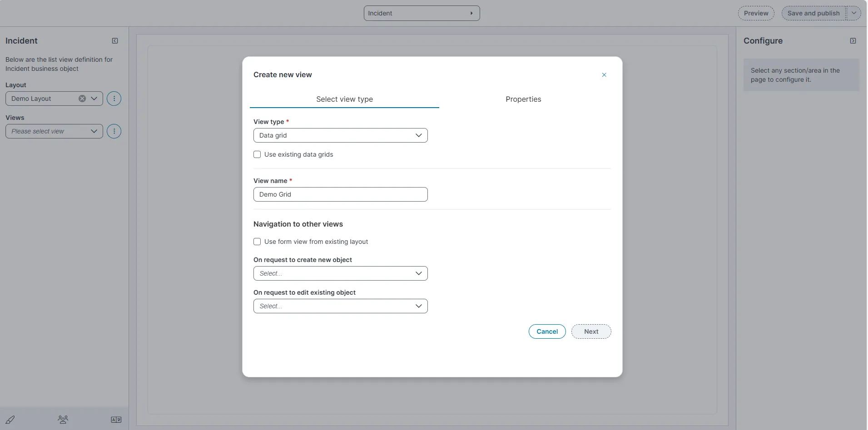
Task: Clear the Demo Layout selection
Action: [82, 99]
